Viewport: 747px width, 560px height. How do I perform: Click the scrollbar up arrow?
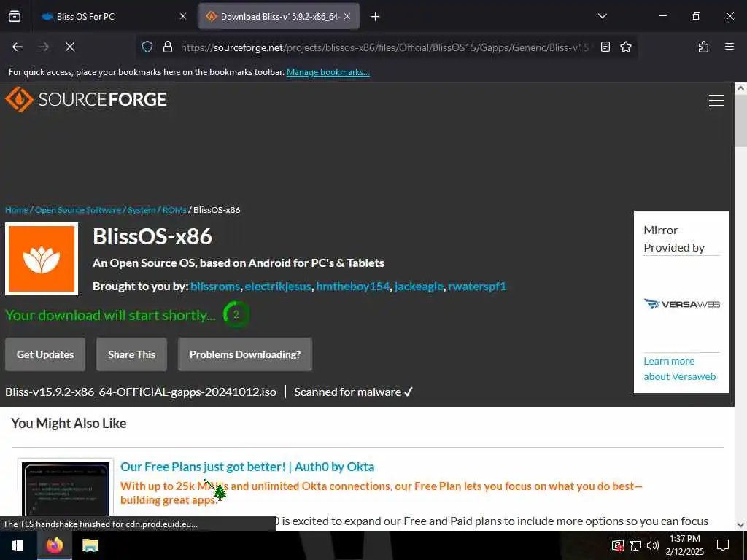tap(740, 88)
